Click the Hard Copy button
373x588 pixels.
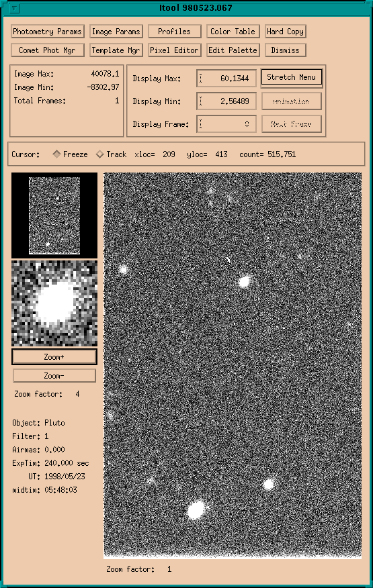285,32
